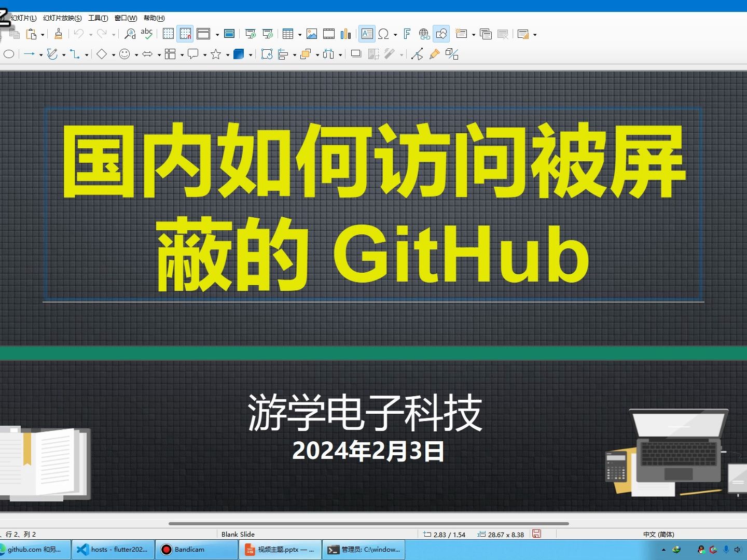Screen dimensions: 747x560
Task: Toggle Snap to Grid magnet icon
Action: (x=185, y=34)
